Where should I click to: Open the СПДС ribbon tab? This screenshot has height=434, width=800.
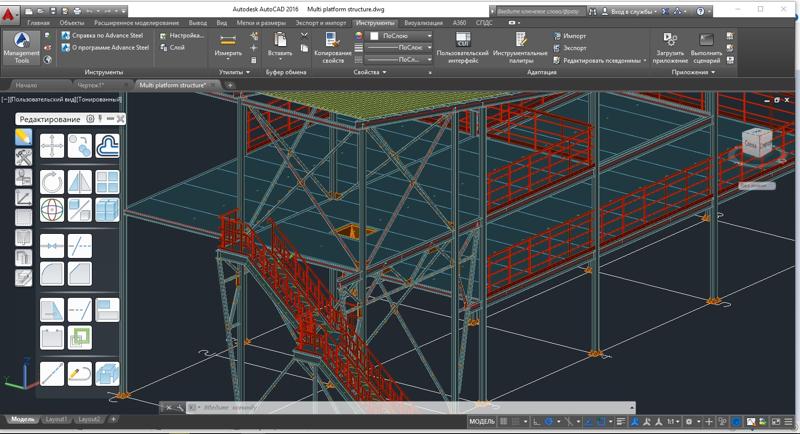[484, 23]
